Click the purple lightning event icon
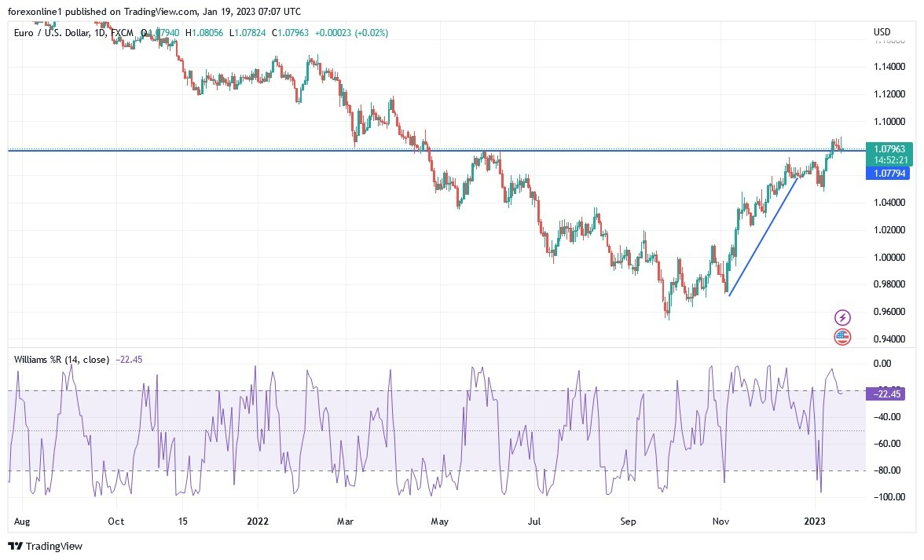924x560 pixels. [x=841, y=317]
